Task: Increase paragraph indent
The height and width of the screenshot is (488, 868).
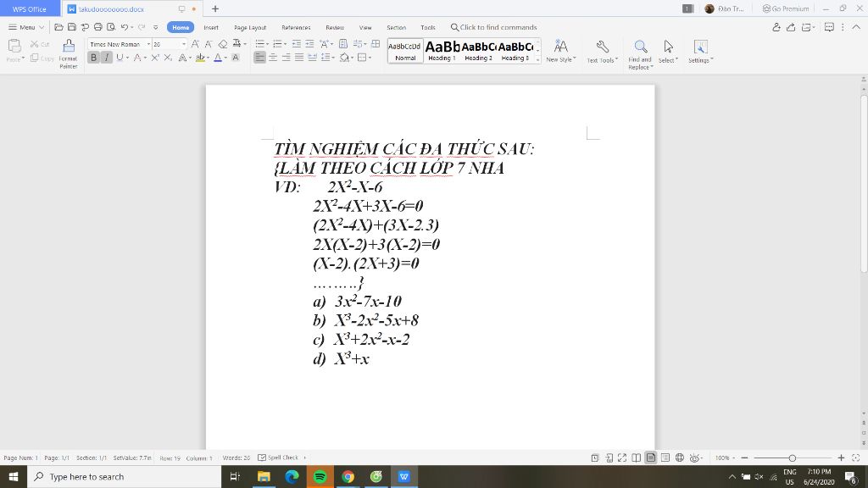Action: pyautogui.click(x=309, y=44)
